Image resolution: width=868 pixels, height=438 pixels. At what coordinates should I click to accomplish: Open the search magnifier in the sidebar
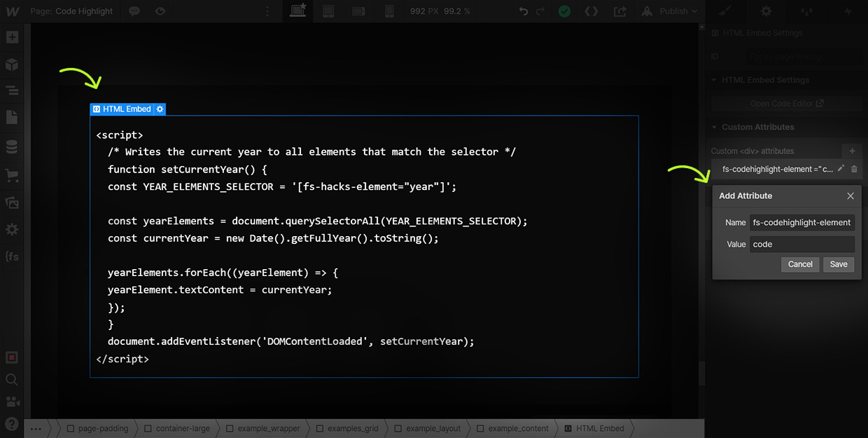pyautogui.click(x=12, y=379)
